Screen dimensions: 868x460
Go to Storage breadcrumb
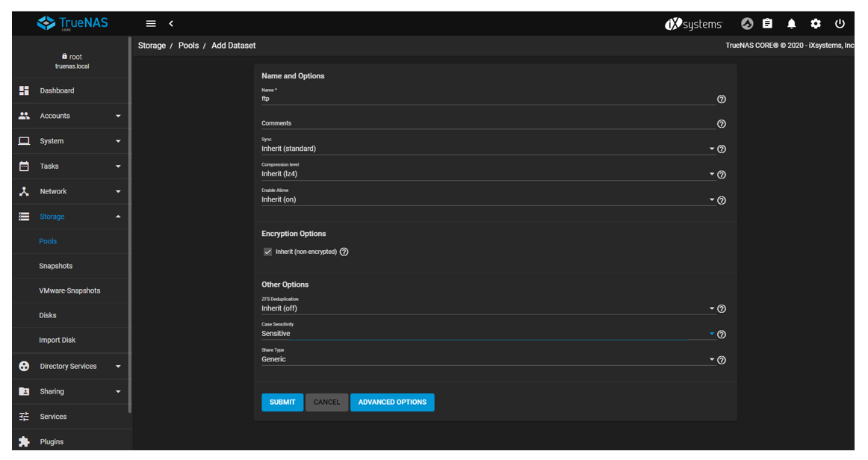pyautogui.click(x=152, y=46)
